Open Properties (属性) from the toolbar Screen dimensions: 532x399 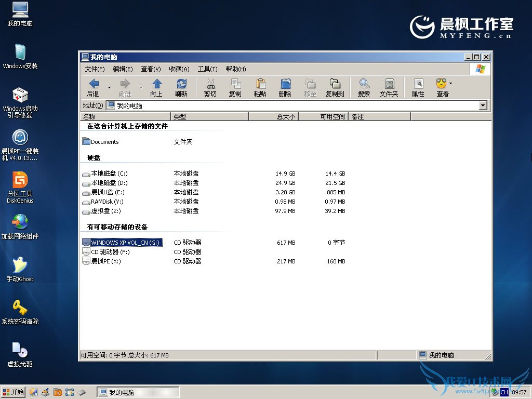(418, 84)
